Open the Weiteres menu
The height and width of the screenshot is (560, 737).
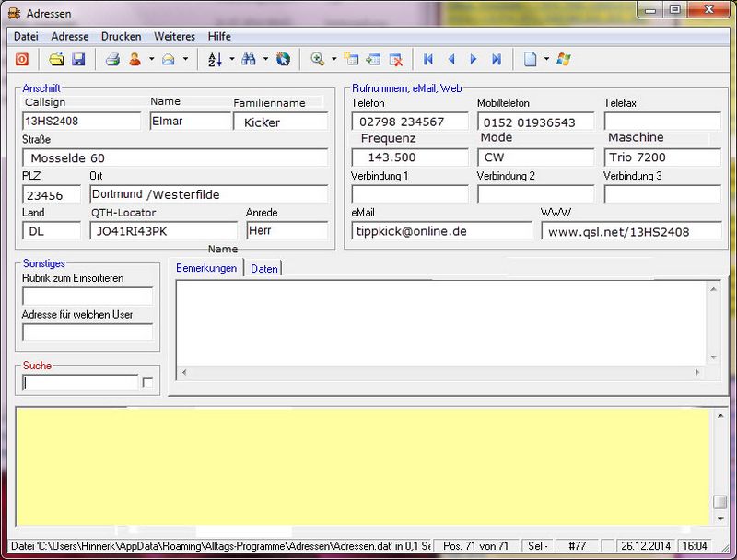coord(174,36)
